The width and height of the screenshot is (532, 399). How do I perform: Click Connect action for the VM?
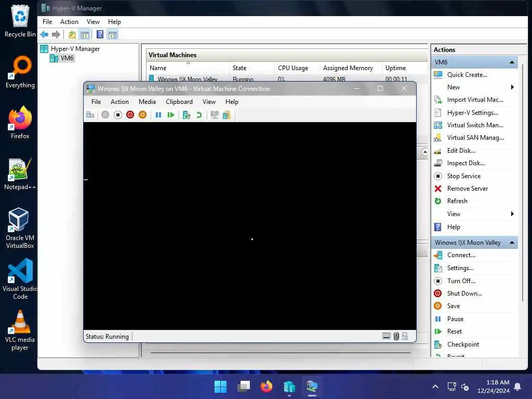461,255
